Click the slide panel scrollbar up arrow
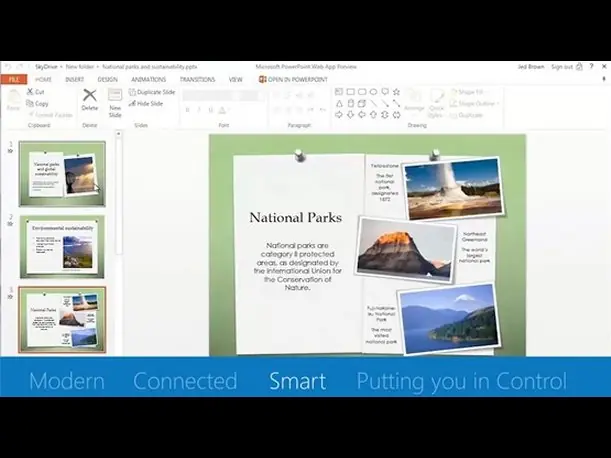Viewport: 611px width, 458px height. point(118,134)
